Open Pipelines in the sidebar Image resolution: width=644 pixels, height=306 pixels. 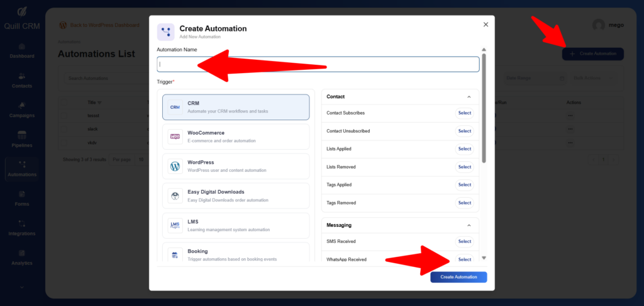(x=22, y=139)
